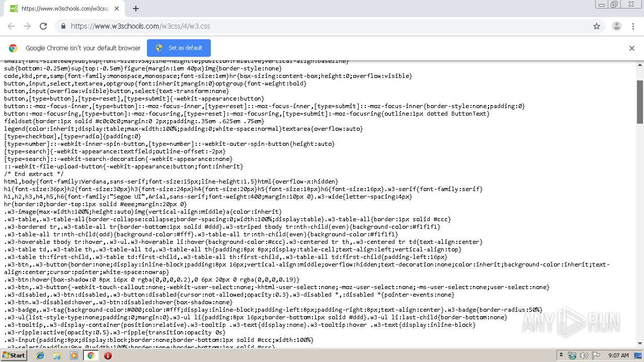Maximize or restore the Chrome window
This screenshot has height=362, width=644.
pyautogui.click(x=614, y=5)
